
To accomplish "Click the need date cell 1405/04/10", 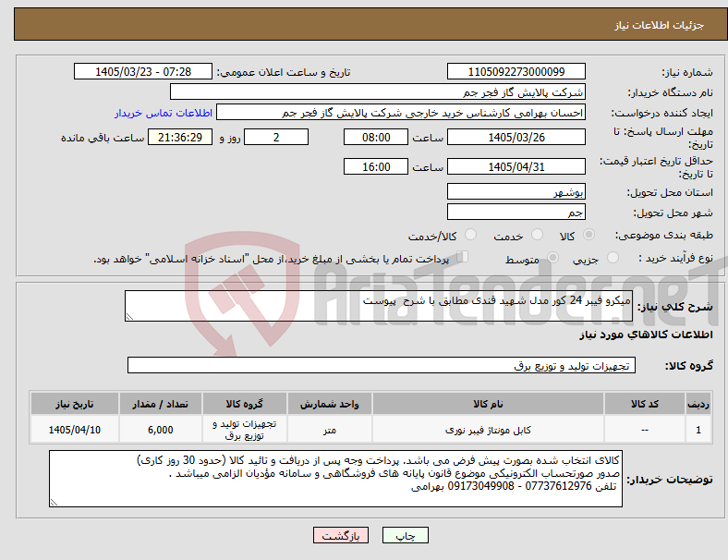I will point(75,430).
